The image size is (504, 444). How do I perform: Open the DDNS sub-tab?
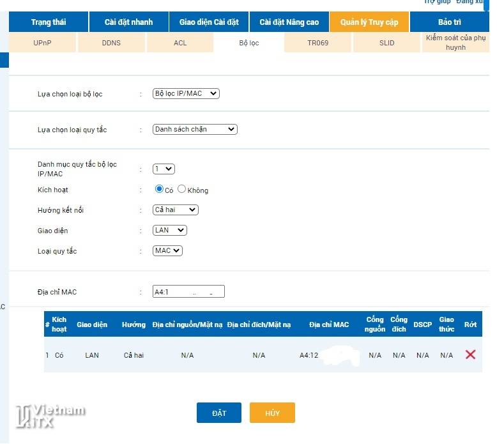(111, 43)
